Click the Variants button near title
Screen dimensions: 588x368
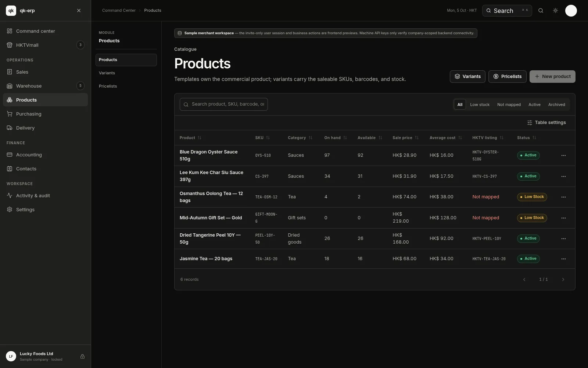tap(467, 77)
